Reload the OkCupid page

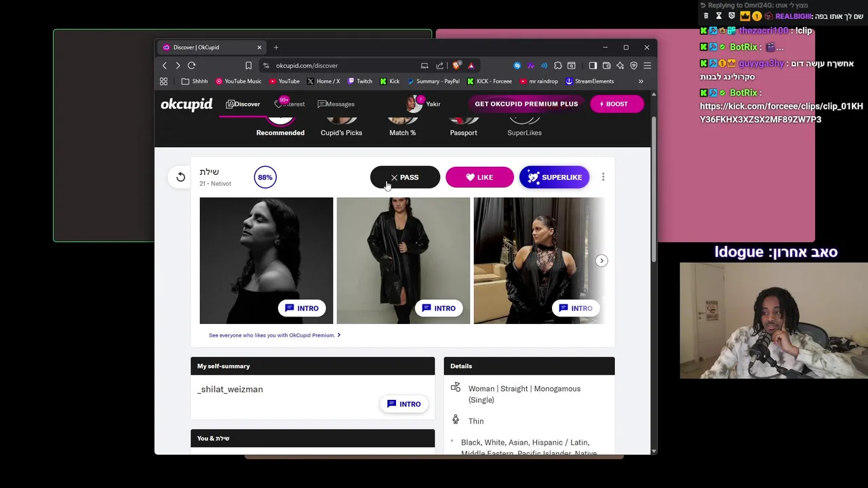[192, 66]
